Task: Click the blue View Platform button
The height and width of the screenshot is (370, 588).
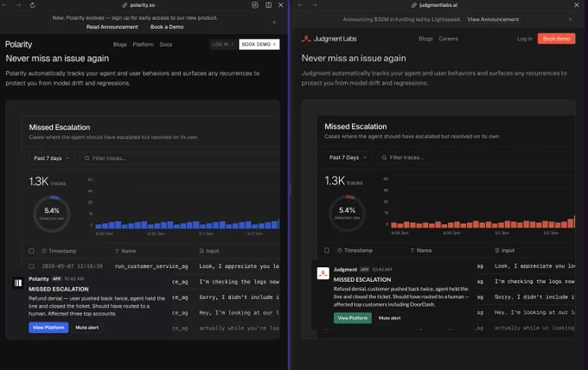Action: click(x=48, y=328)
